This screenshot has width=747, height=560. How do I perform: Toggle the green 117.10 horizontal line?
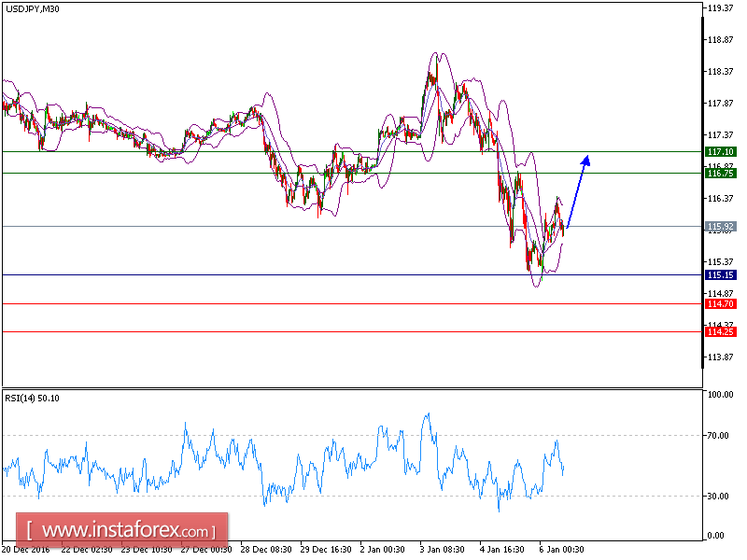point(280,150)
